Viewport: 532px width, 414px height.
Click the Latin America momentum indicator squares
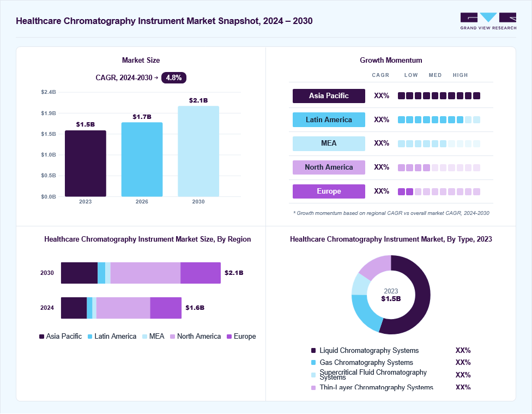click(439, 119)
